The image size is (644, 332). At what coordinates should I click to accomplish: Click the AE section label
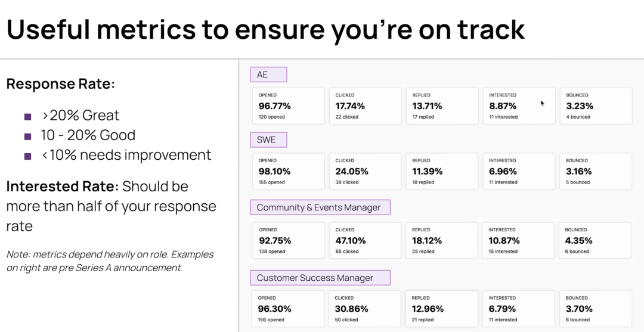pos(269,75)
